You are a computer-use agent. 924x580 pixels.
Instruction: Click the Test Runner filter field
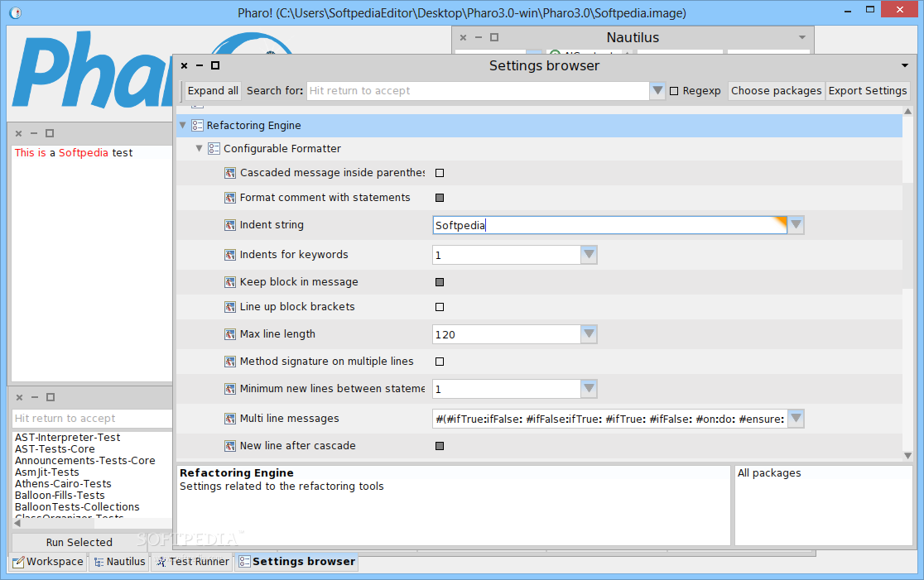point(92,419)
